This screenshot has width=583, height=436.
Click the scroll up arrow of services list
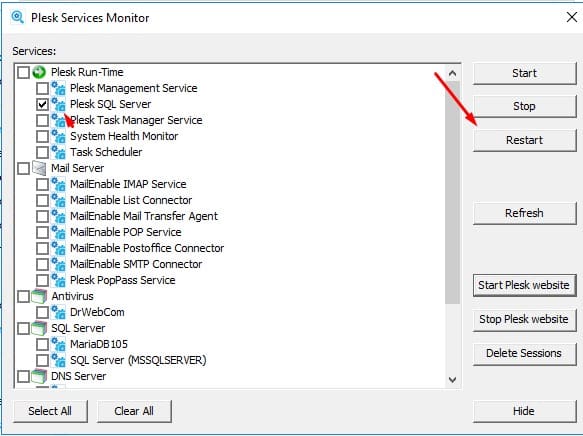[452, 73]
